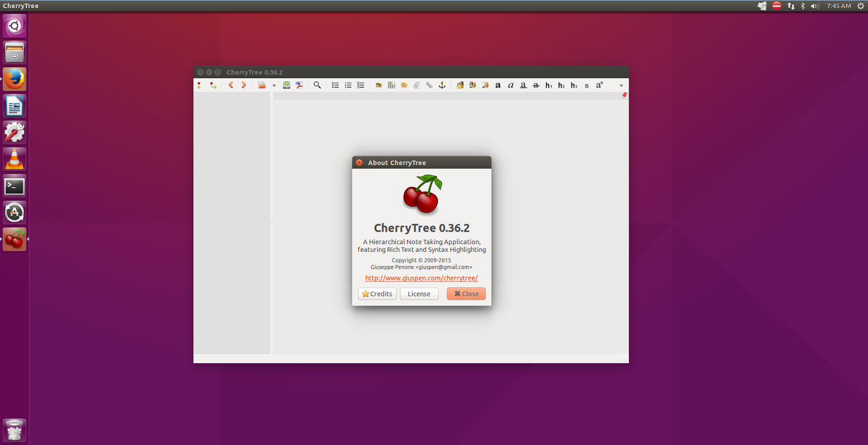Open the 7:45 AM clock menu
868x445 pixels.
(x=839, y=6)
